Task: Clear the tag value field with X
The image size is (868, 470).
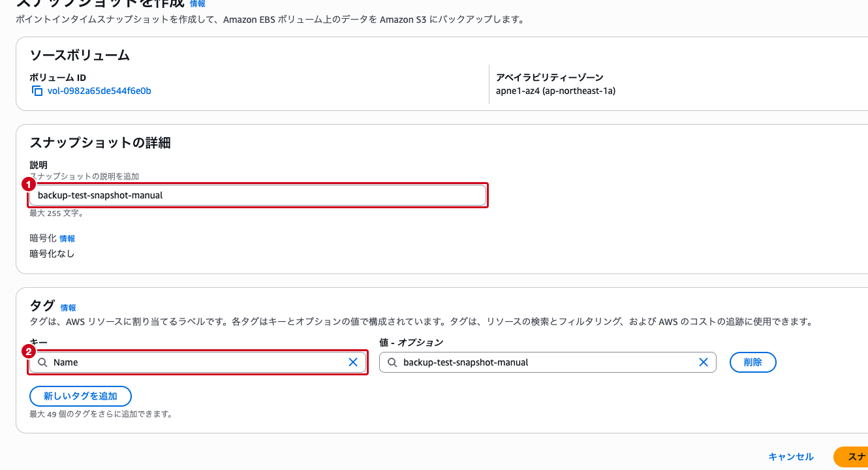Action: coord(704,362)
